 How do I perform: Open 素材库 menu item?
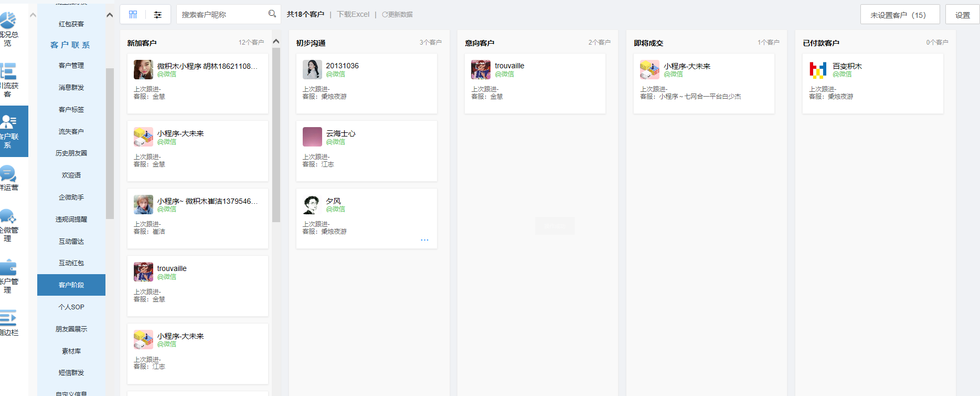(x=71, y=351)
